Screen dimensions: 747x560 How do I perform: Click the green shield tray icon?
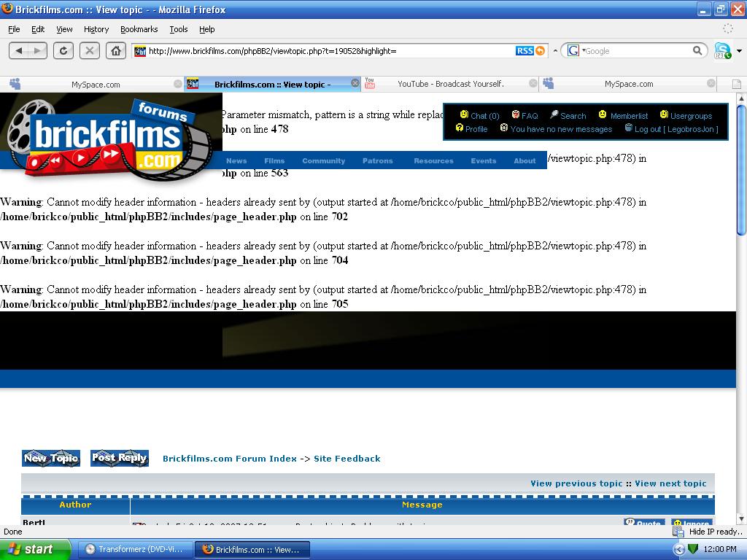[693, 549]
